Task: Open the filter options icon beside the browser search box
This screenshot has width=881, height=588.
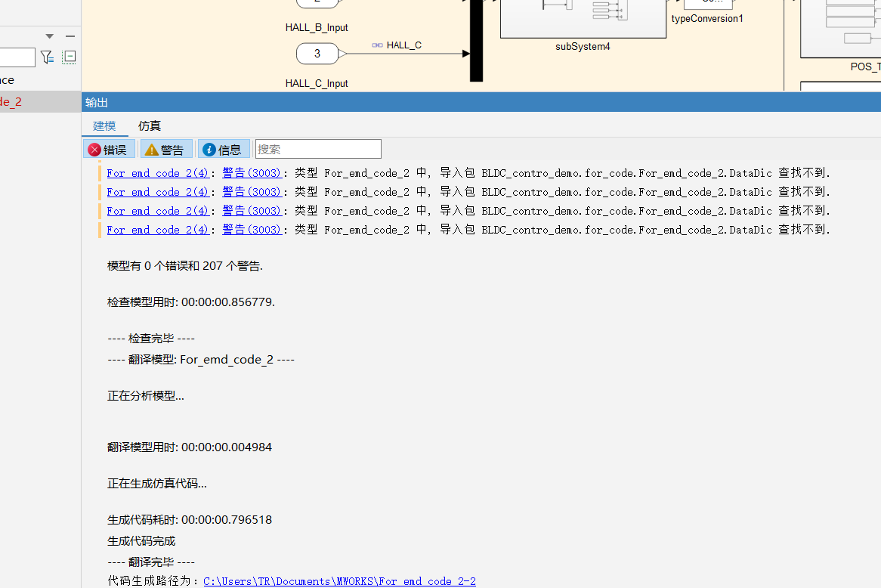Action: [47, 57]
